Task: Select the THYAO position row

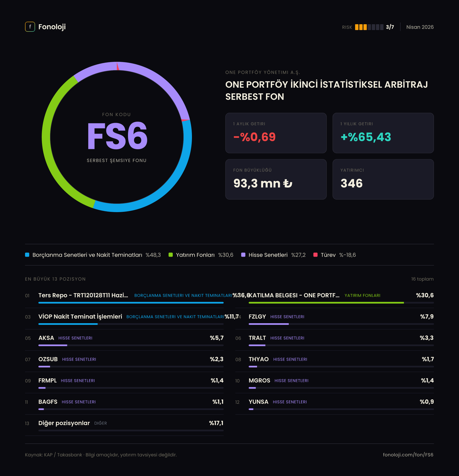Action: [335, 361]
